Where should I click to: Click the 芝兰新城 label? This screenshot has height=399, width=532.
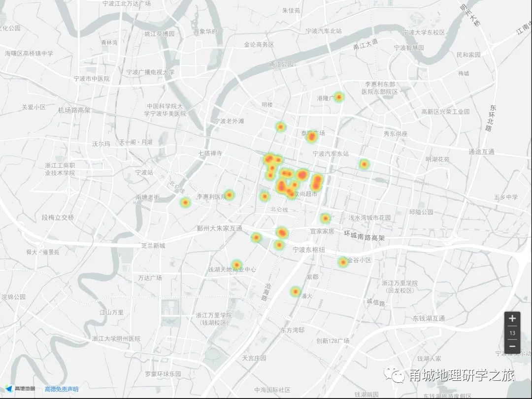[153, 246]
